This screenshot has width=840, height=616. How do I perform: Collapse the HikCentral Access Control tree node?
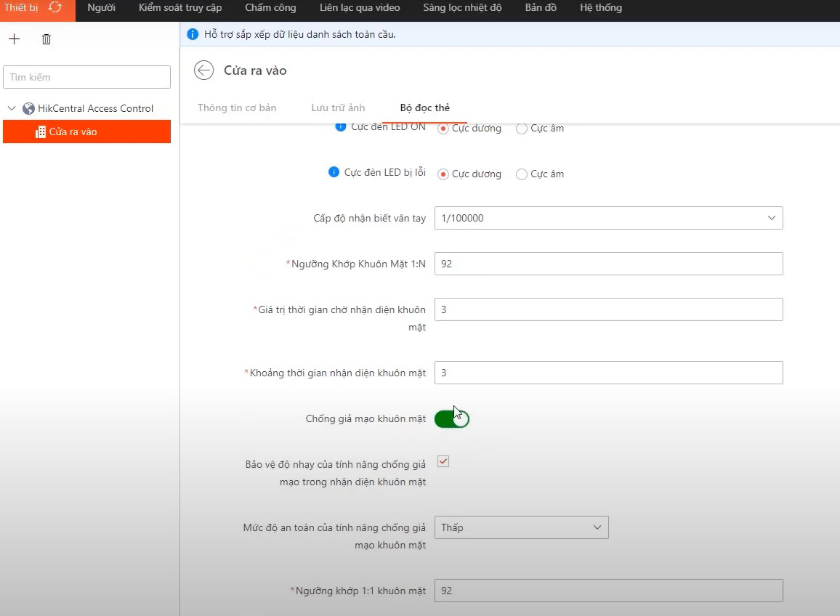pos(12,108)
